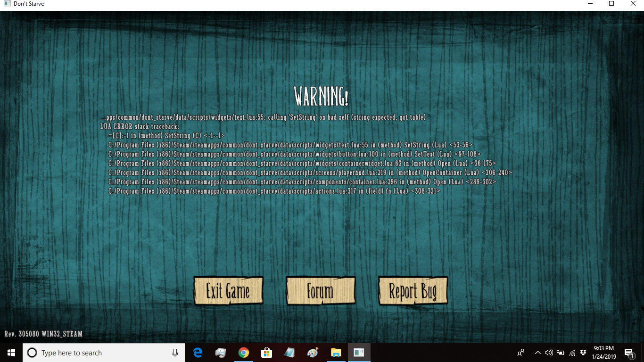The image size is (644, 362).
Task: Launch Microsoft Edge from the taskbar
Action: 198,353
